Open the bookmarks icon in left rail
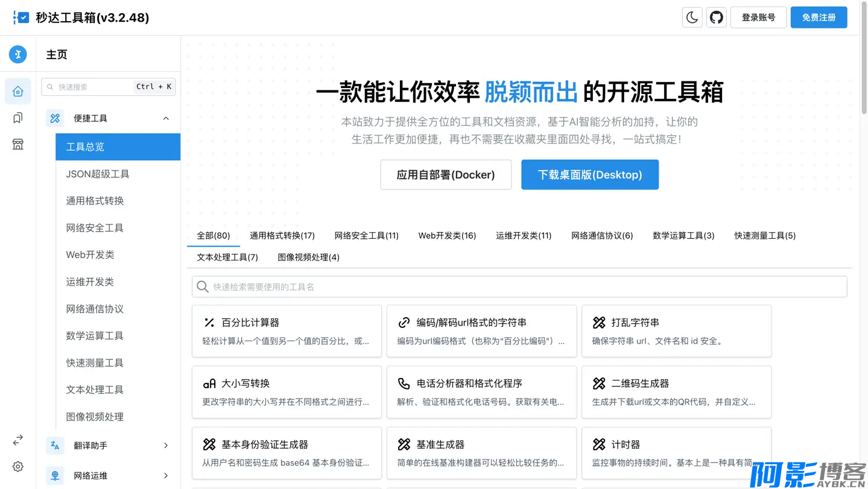This screenshot has height=489, width=868. tap(18, 118)
